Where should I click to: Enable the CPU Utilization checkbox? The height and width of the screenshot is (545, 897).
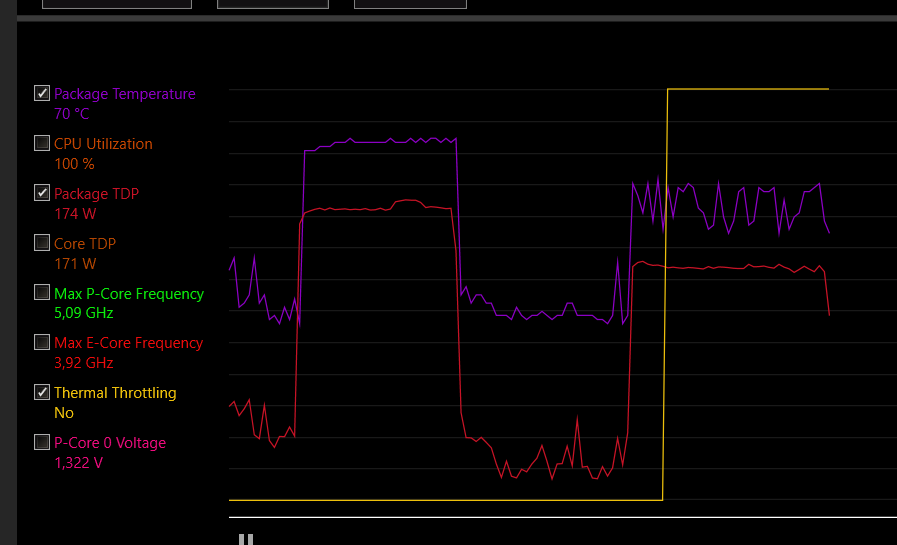coord(42,143)
